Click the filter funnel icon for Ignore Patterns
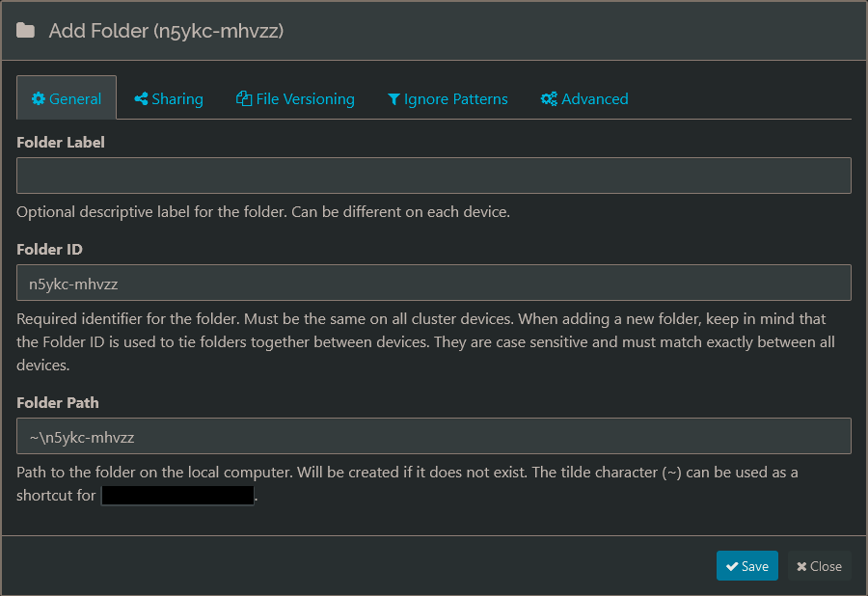This screenshot has width=868, height=596. pyautogui.click(x=393, y=98)
